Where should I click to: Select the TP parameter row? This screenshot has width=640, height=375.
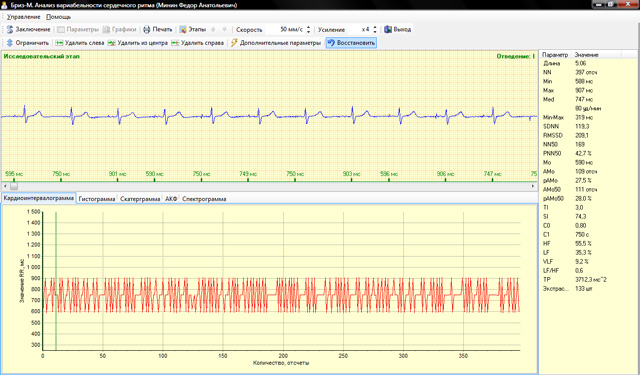(588, 280)
